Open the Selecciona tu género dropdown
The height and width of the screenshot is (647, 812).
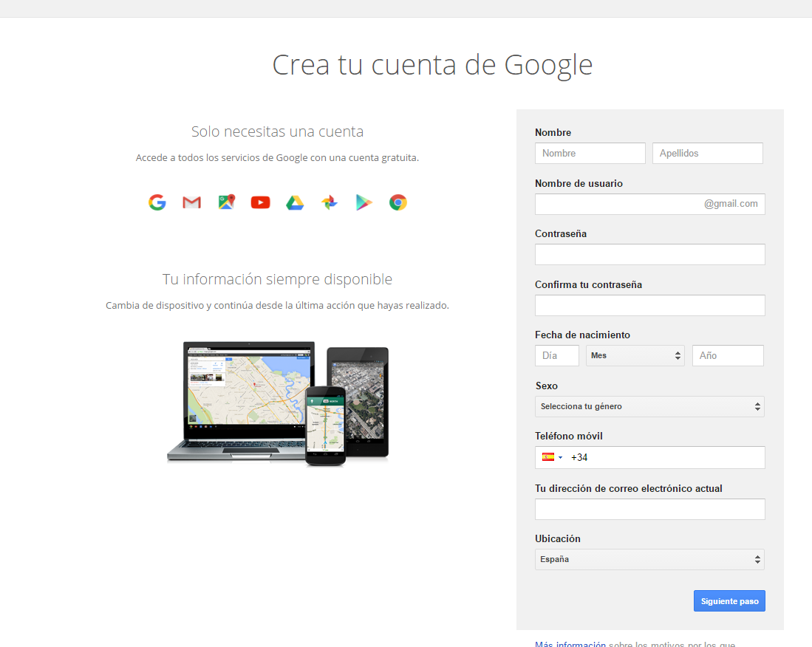(649, 406)
